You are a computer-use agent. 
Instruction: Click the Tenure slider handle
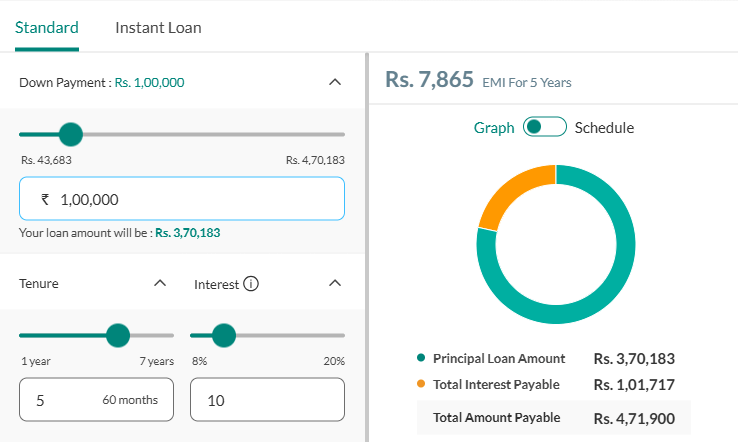point(118,336)
